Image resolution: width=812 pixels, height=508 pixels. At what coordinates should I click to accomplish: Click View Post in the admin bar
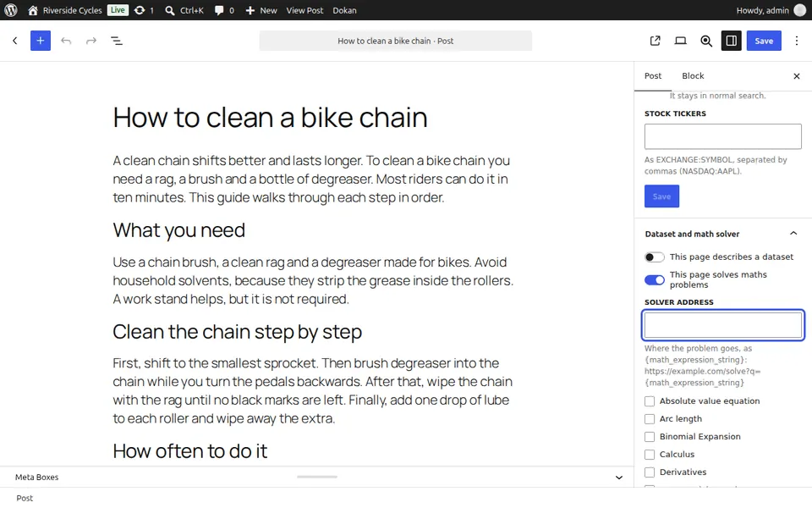[304, 10]
